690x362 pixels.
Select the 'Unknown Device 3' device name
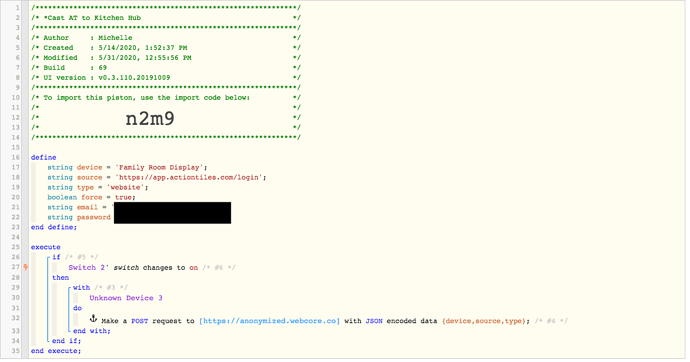tap(126, 298)
